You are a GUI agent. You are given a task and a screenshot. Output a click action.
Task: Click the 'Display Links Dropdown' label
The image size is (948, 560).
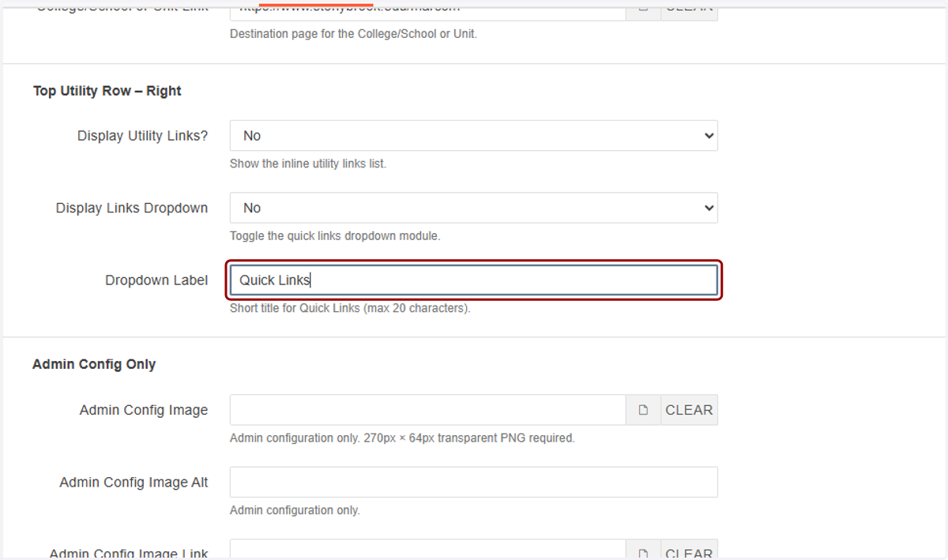[x=132, y=208]
